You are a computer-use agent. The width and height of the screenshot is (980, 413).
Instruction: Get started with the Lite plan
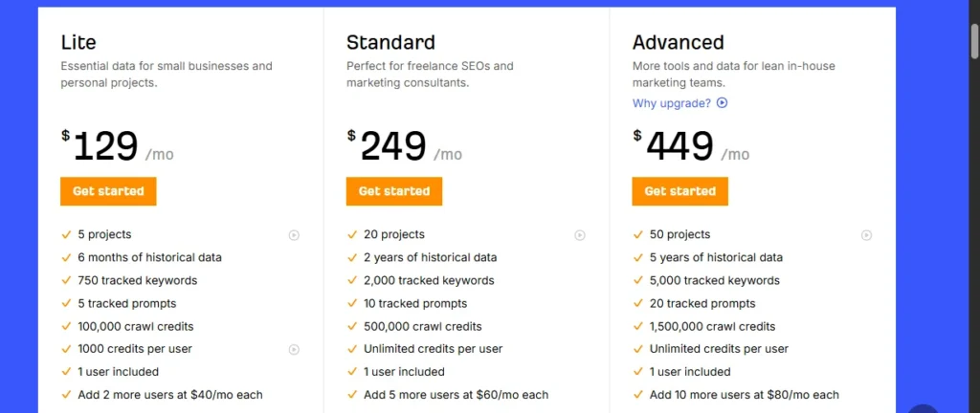pos(108,191)
